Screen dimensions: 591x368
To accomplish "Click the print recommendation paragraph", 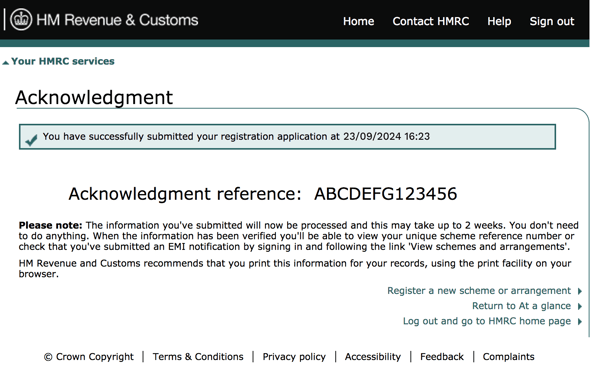I will 295,268.
